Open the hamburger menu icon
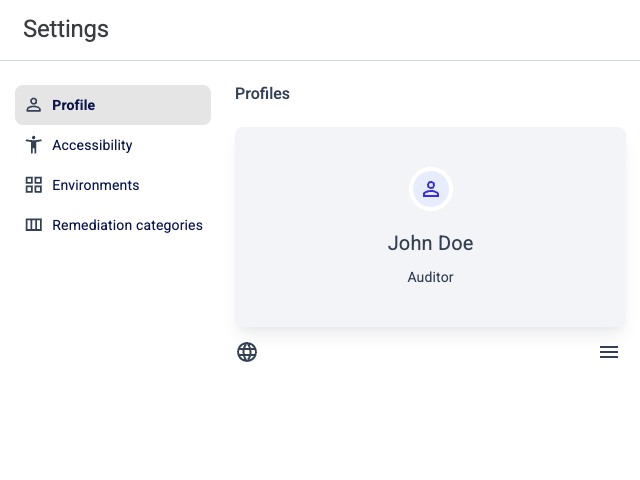 (609, 352)
